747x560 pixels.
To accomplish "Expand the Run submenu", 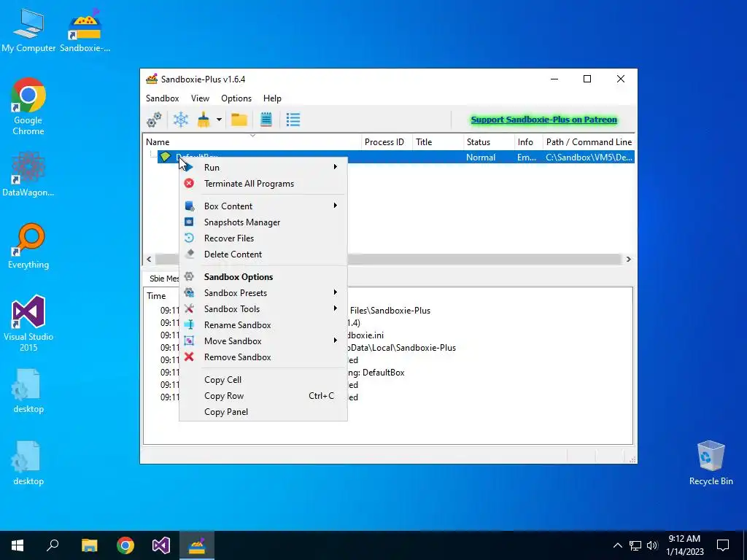I will (x=263, y=167).
